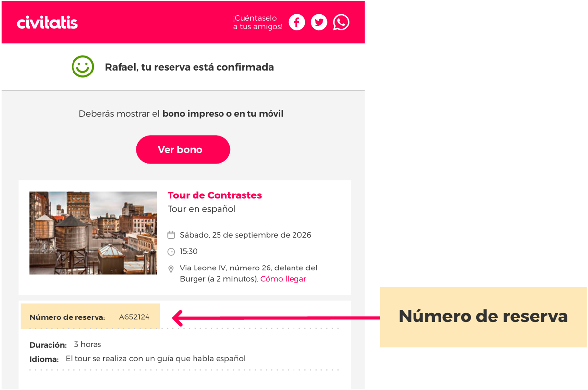Click the reservation confirmed heading
The width and height of the screenshot is (588, 390).
(189, 67)
